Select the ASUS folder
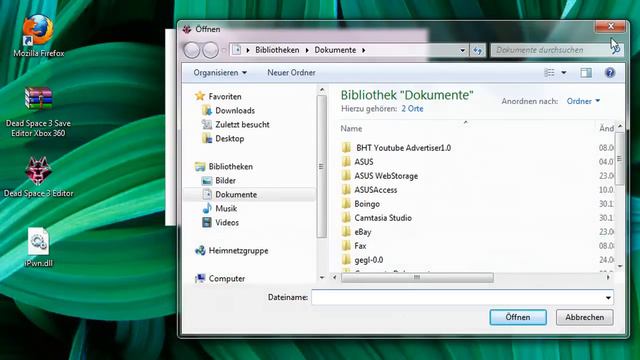The height and width of the screenshot is (360, 640). (x=358, y=162)
